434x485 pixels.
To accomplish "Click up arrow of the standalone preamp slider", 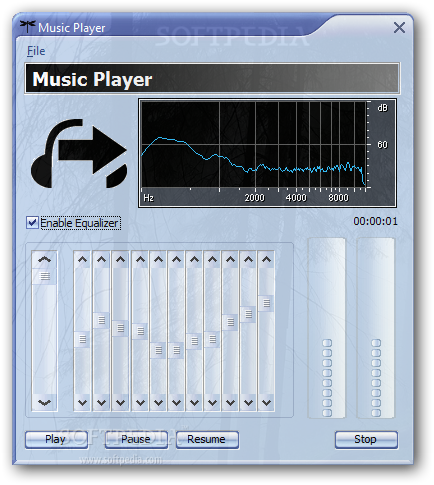I will click(45, 260).
